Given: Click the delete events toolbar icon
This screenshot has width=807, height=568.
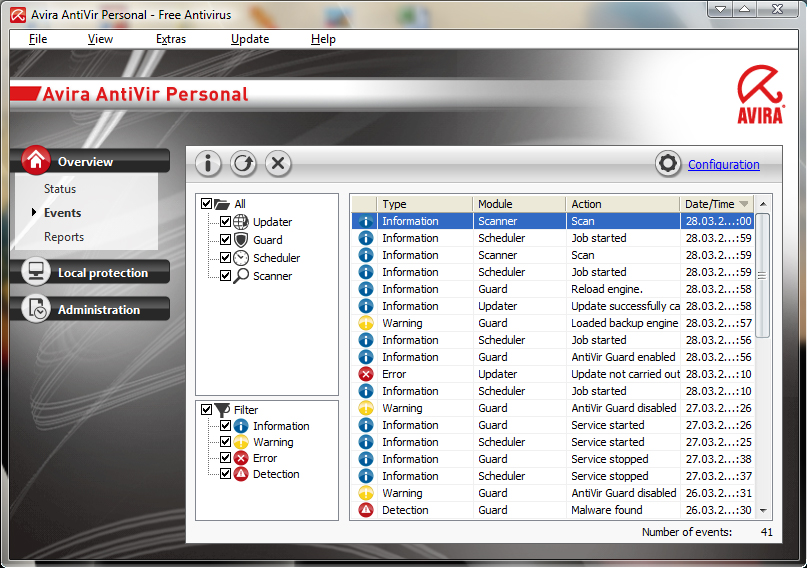Looking at the screenshot, I should [278, 164].
